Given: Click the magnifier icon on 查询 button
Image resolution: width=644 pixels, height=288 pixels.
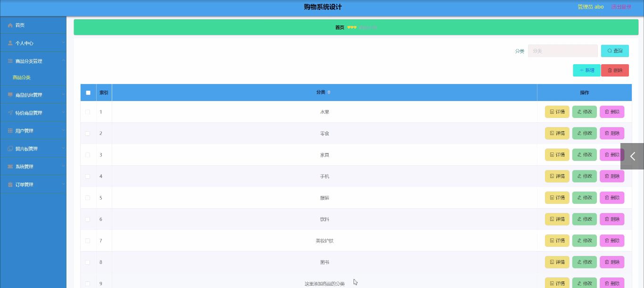Looking at the screenshot, I should click(x=609, y=51).
